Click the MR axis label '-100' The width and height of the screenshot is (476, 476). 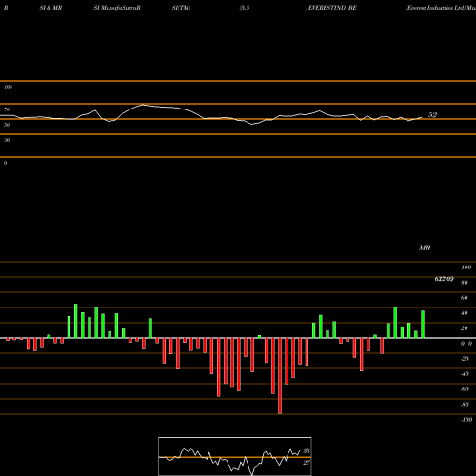(466, 420)
